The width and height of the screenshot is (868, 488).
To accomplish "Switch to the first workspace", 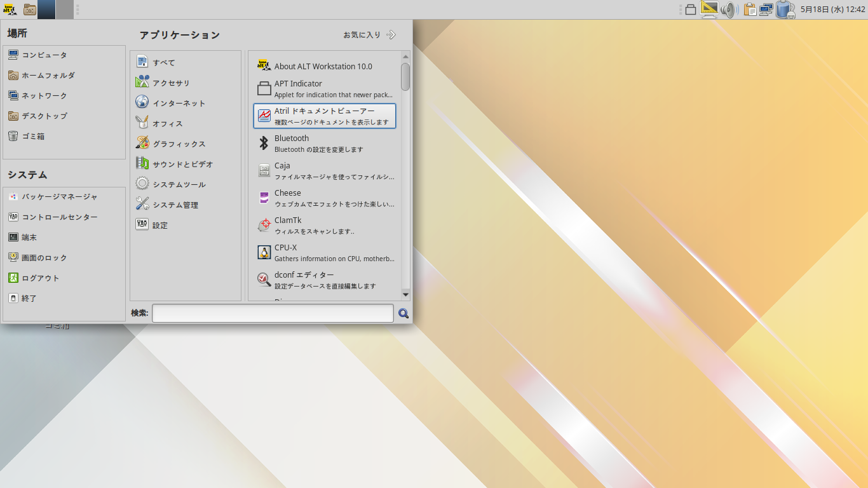I will (x=46, y=10).
